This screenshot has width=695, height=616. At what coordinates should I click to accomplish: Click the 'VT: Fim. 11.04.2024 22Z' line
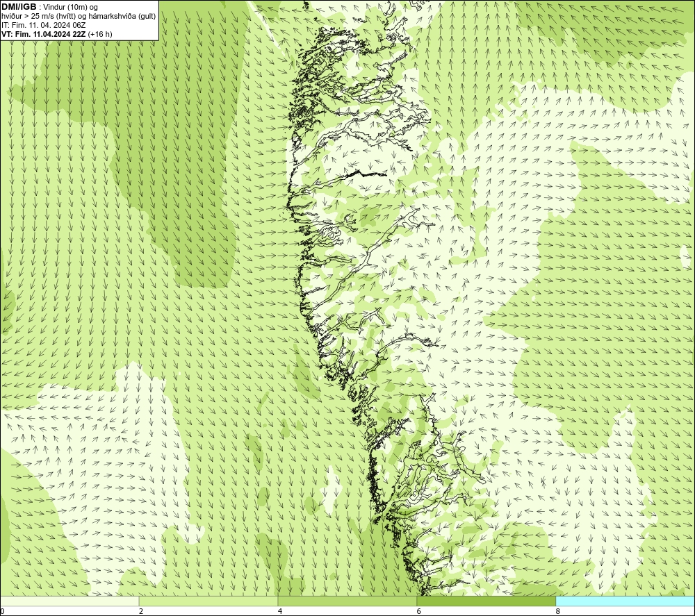(x=57, y=34)
